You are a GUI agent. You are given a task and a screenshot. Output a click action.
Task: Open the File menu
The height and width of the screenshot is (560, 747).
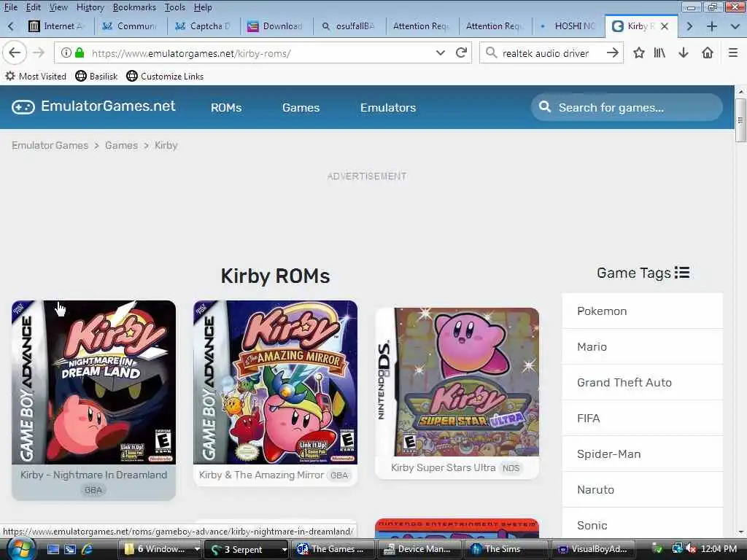coord(10,7)
